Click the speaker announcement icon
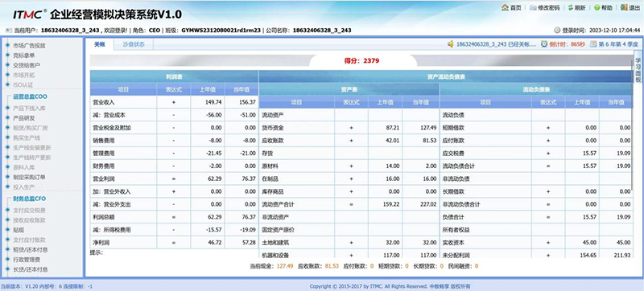The height and width of the screenshot is (291, 644). pyautogui.click(x=451, y=44)
